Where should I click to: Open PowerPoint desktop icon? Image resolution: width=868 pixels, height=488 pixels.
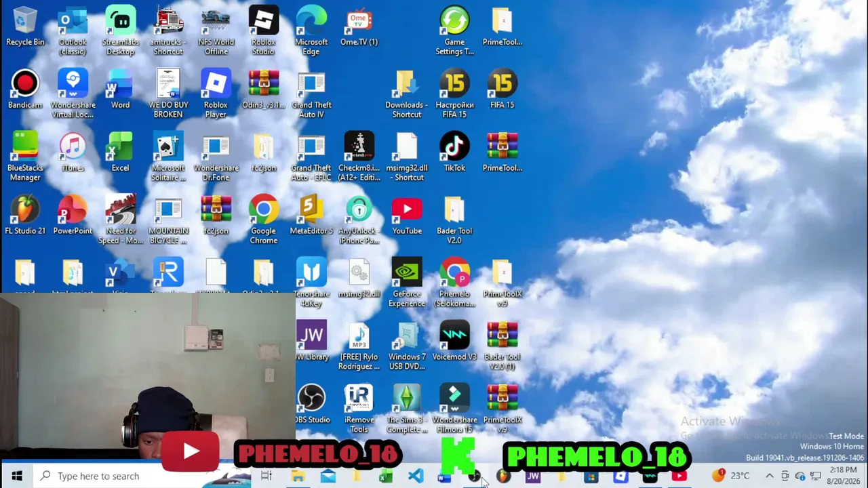73,216
